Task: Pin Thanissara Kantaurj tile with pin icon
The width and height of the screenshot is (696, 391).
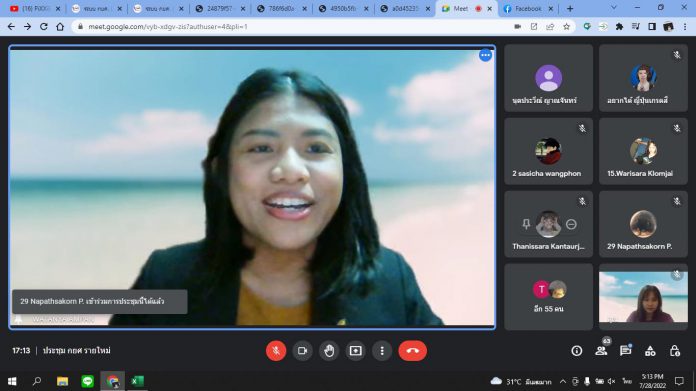Action: [526, 224]
